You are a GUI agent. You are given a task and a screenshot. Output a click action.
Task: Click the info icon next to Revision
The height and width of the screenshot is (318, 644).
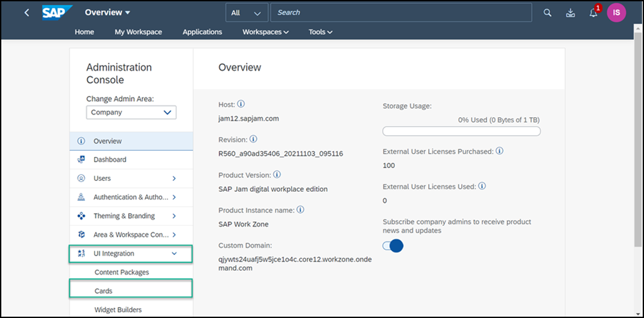[x=253, y=139]
